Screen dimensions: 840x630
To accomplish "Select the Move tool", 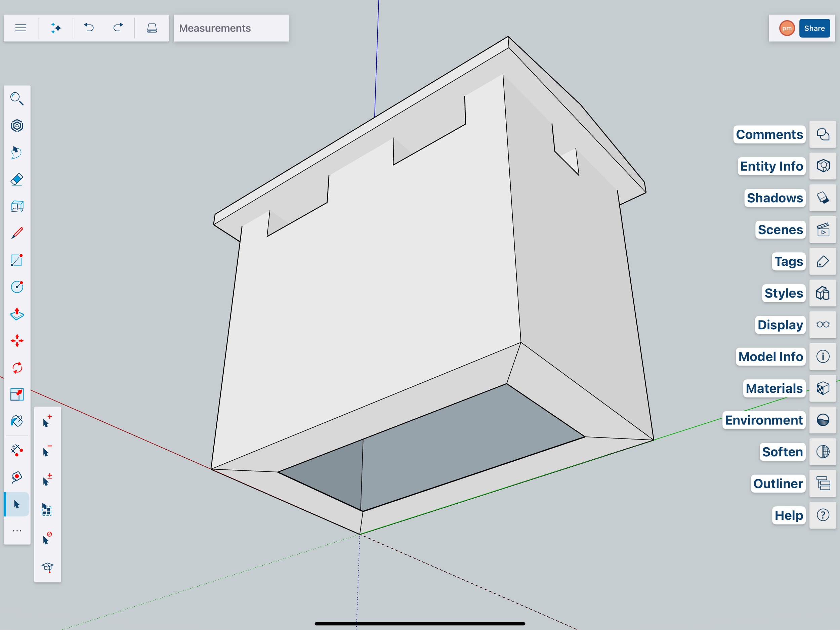I will click(x=17, y=341).
